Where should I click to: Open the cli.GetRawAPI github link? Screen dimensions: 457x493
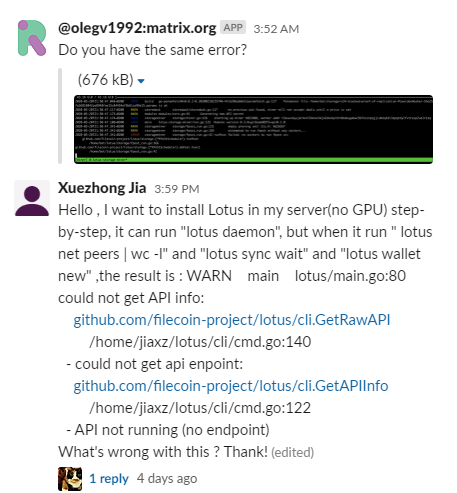tap(232, 320)
